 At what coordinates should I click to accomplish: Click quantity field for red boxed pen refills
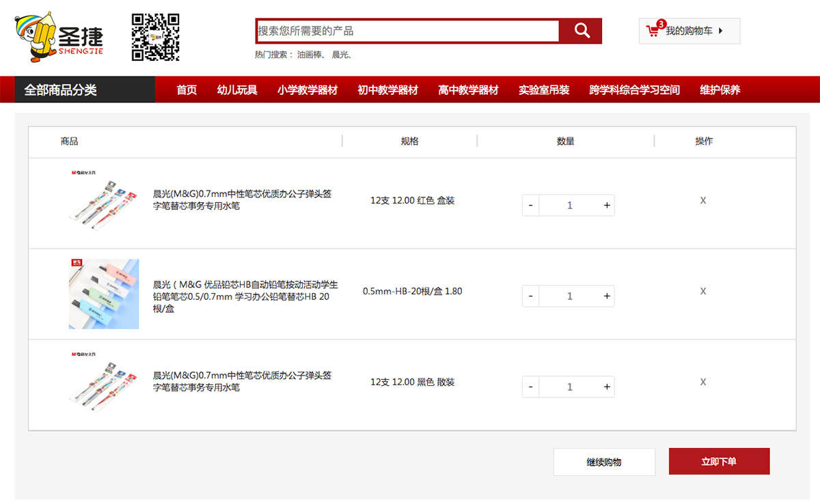tap(569, 206)
